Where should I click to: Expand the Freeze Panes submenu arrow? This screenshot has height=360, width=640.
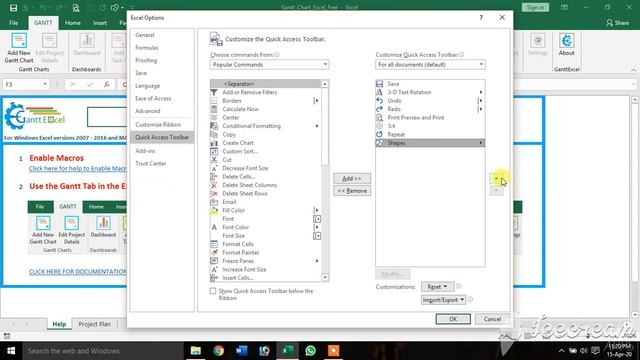coord(317,261)
